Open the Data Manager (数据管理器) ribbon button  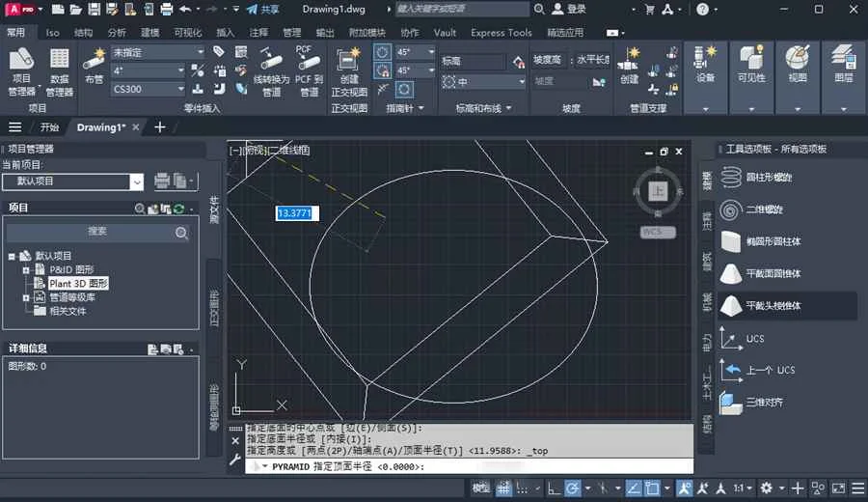pos(59,71)
